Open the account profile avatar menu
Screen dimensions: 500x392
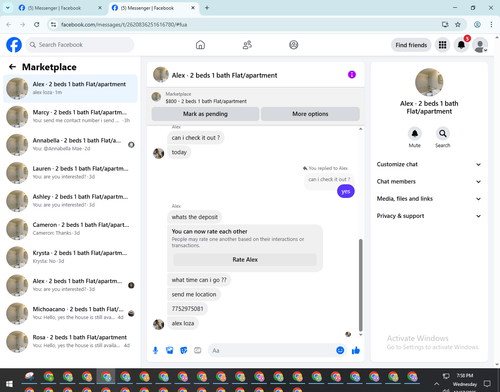(480, 45)
